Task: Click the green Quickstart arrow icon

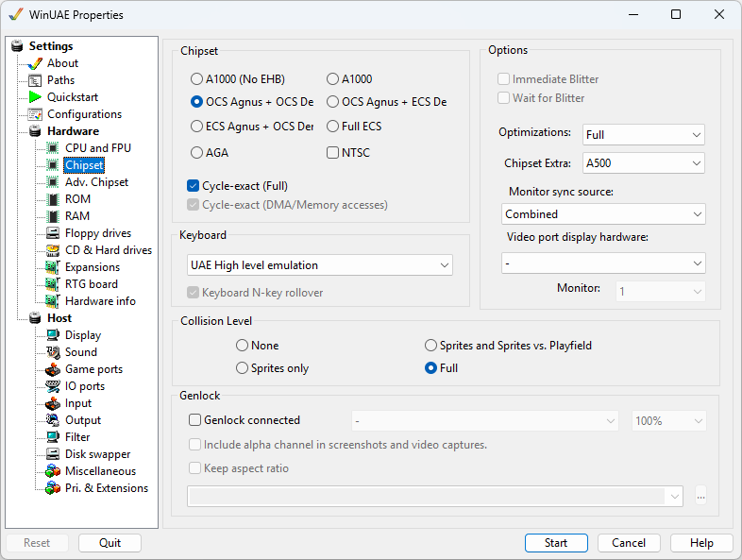Action: pos(35,97)
